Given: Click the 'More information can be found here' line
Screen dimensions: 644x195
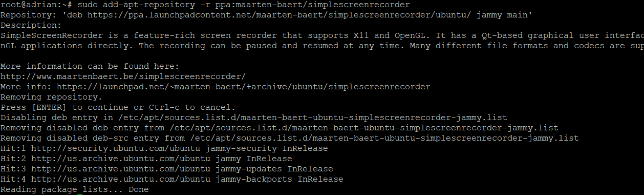Looking at the screenshot, I should (x=90, y=66).
